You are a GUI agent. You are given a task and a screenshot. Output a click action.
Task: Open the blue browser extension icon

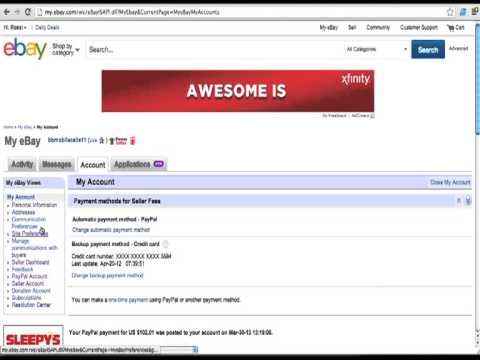click(x=463, y=12)
